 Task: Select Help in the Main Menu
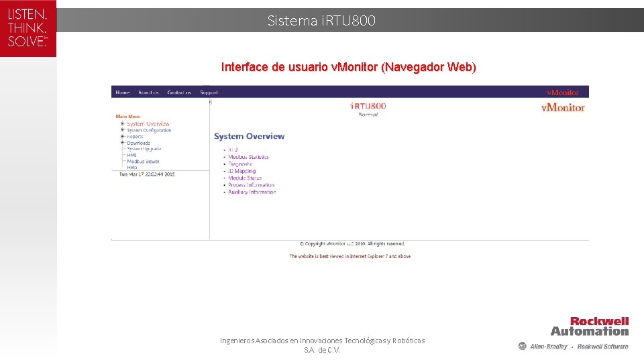pos(132,167)
